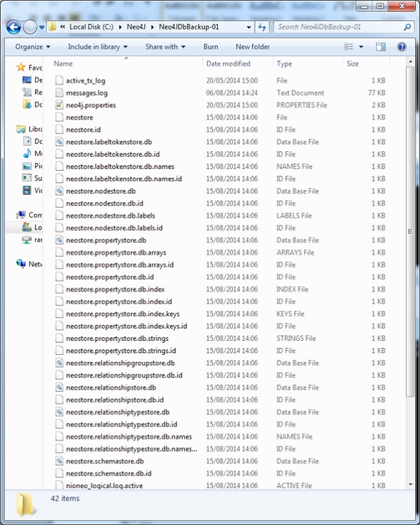
Task: Click the icon of neo4j.properties file
Action: pos(59,105)
